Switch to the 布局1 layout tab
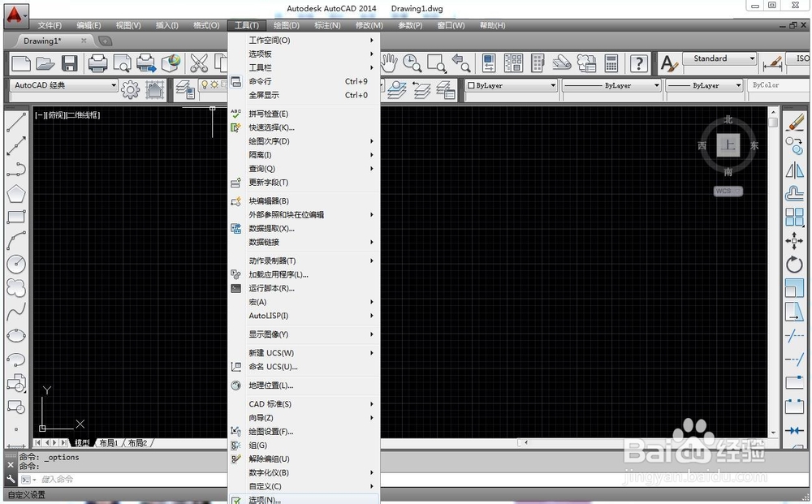 [x=110, y=442]
